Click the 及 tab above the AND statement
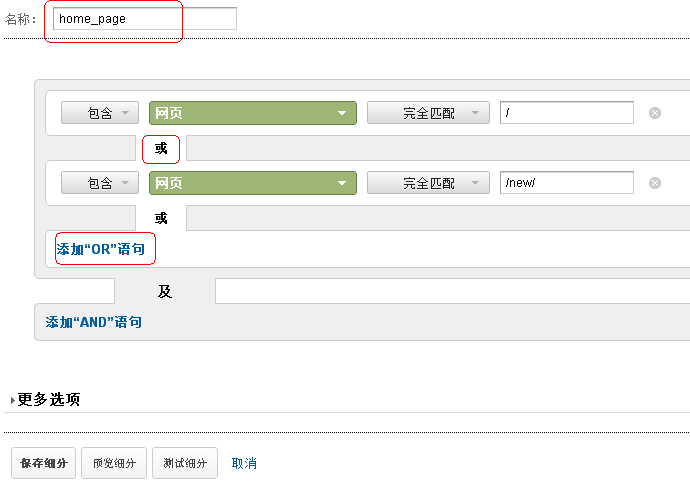Screen dimensions: 690x486 tap(165, 292)
